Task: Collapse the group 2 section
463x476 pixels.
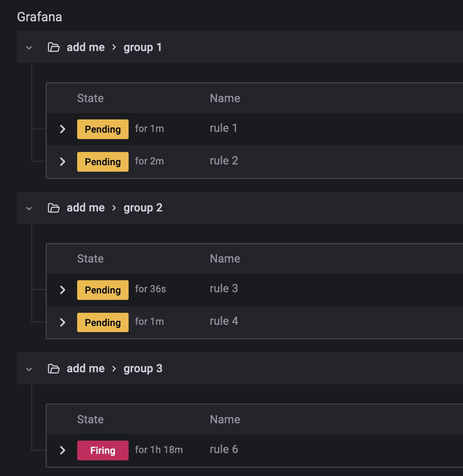Action: (29, 208)
